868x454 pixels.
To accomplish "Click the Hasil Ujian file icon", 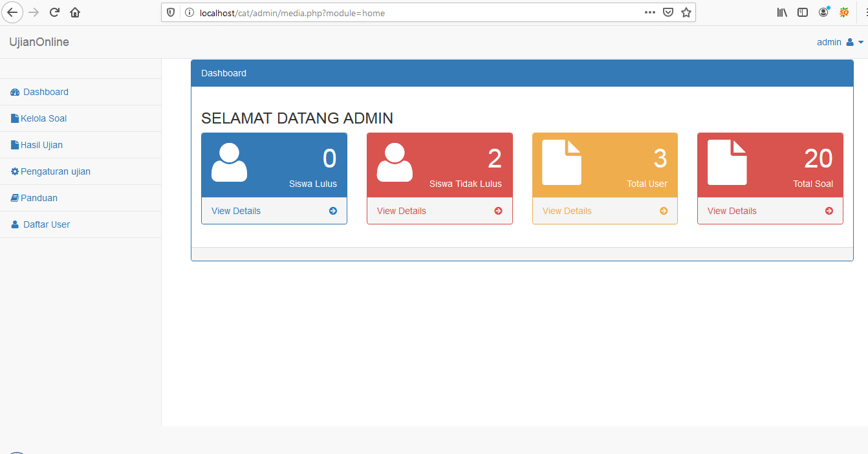I will pyautogui.click(x=14, y=145).
